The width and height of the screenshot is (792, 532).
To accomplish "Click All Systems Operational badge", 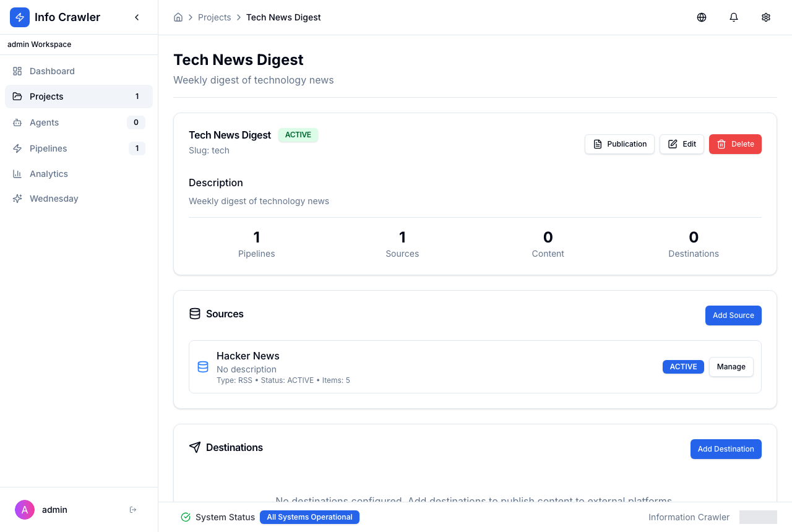I will (309, 517).
